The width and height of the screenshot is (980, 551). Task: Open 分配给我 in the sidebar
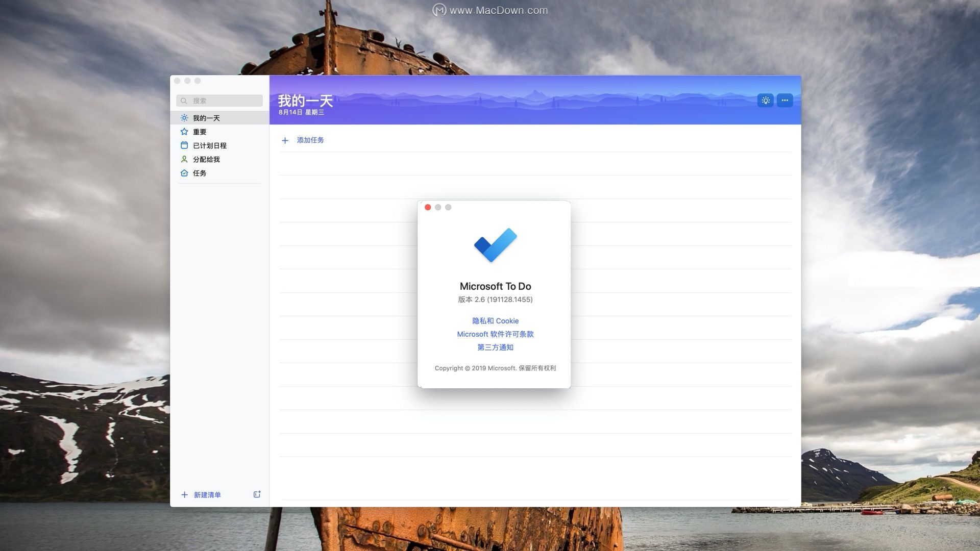click(x=219, y=159)
